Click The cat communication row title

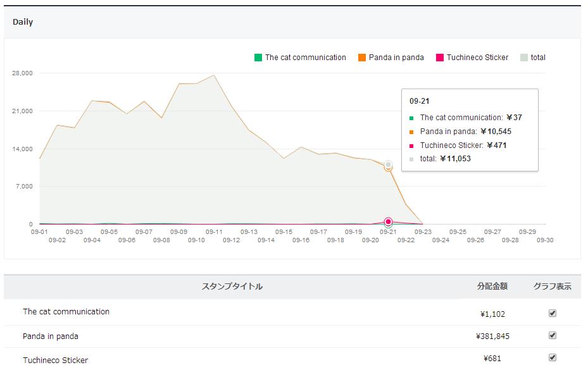pos(66,312)
